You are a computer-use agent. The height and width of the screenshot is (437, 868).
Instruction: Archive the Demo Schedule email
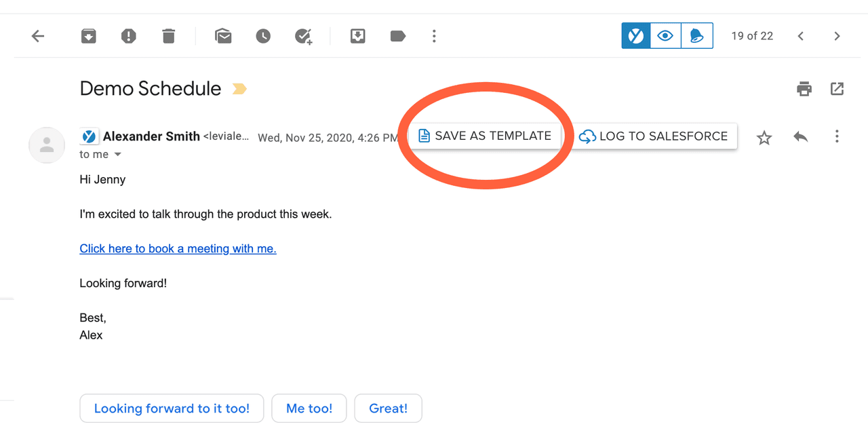click(88, 35)
